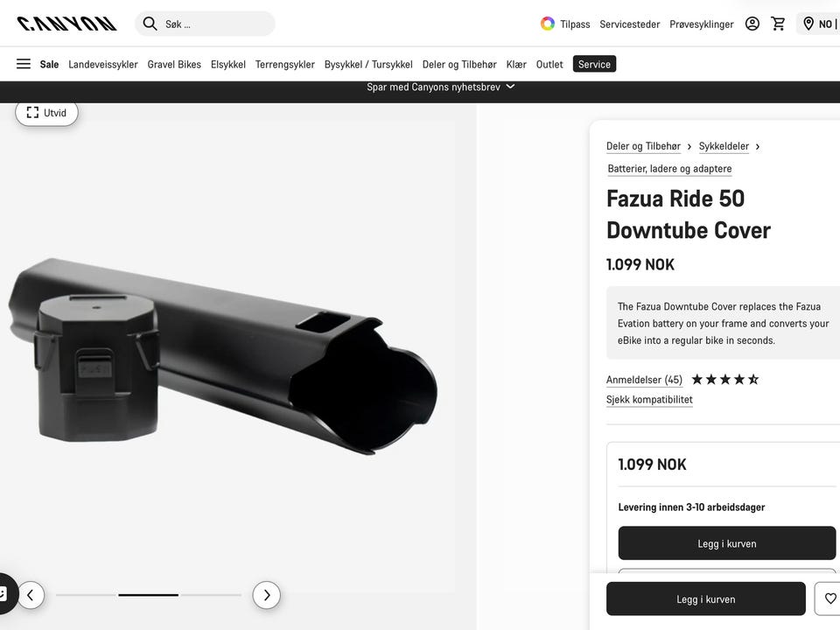
Task: Show previous product image
Action: pyautogui.click(x=30, y=595)
